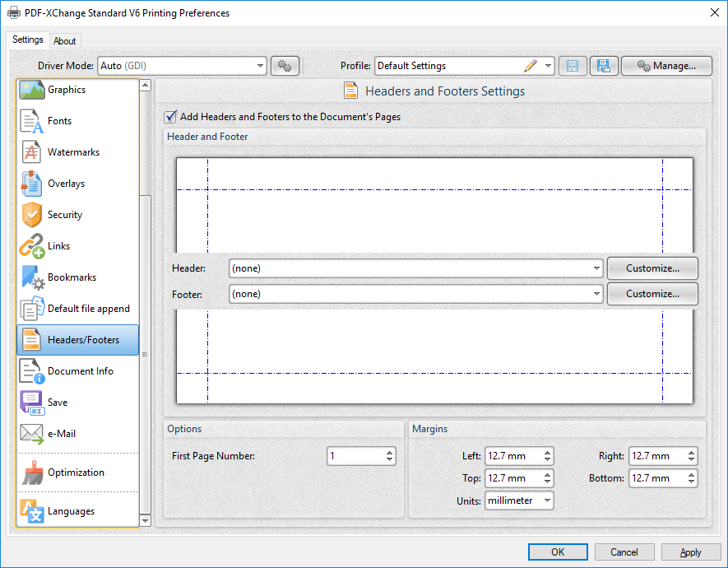Image resolution: width=728 pixels, height=568 pixels.
Task: Uncheck Add Headers and Footers to Document's Pages
Action: coord(170,117)
